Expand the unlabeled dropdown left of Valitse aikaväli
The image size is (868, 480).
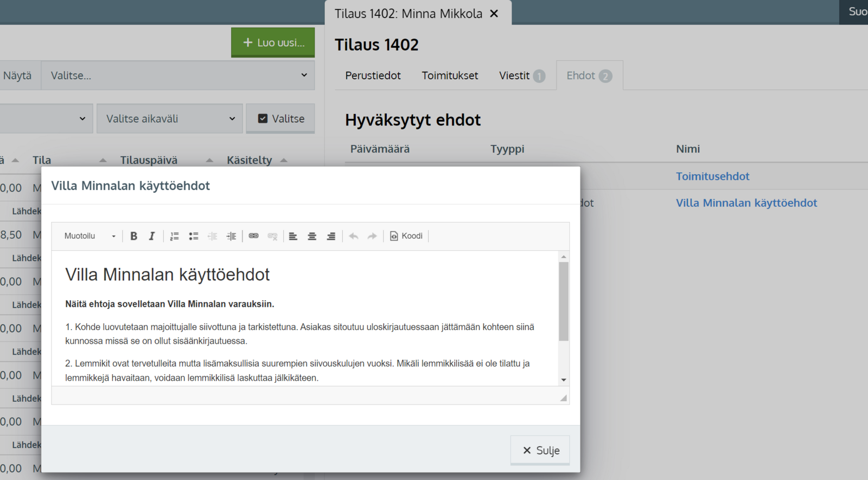click(46, 118)
